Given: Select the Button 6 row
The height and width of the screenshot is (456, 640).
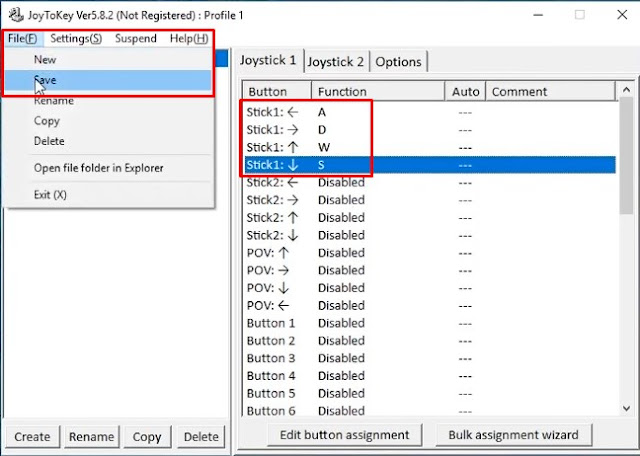Looking at the screenshot, I should pos(430,410).
